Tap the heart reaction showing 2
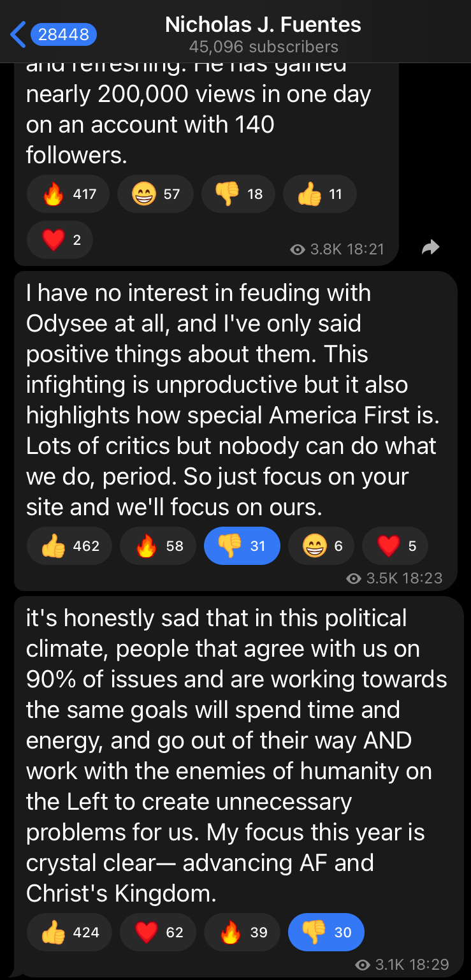471x980 pixels. tap(60, 240)
